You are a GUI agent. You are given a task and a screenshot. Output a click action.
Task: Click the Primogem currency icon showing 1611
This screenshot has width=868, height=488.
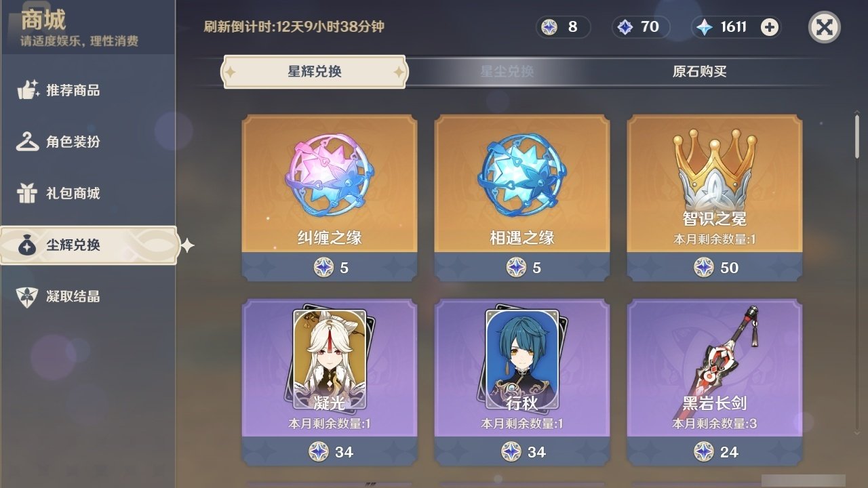(x=705, y=27)
